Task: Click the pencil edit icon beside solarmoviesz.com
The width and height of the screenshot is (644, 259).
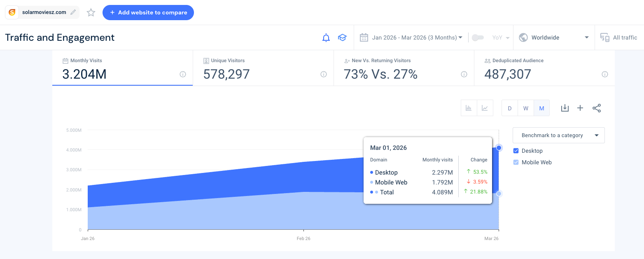Action: [x=73, y=12]
